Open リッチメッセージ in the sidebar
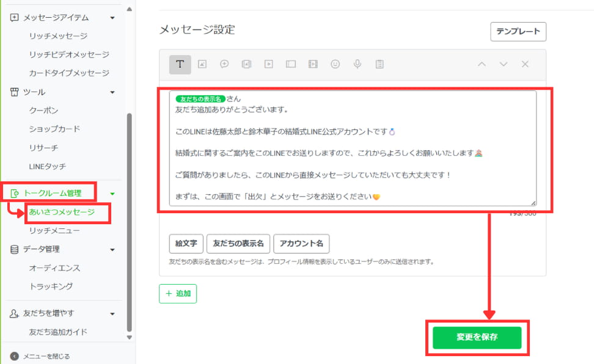The width and height of the screenshot is (594, 364). pos(58,36)
